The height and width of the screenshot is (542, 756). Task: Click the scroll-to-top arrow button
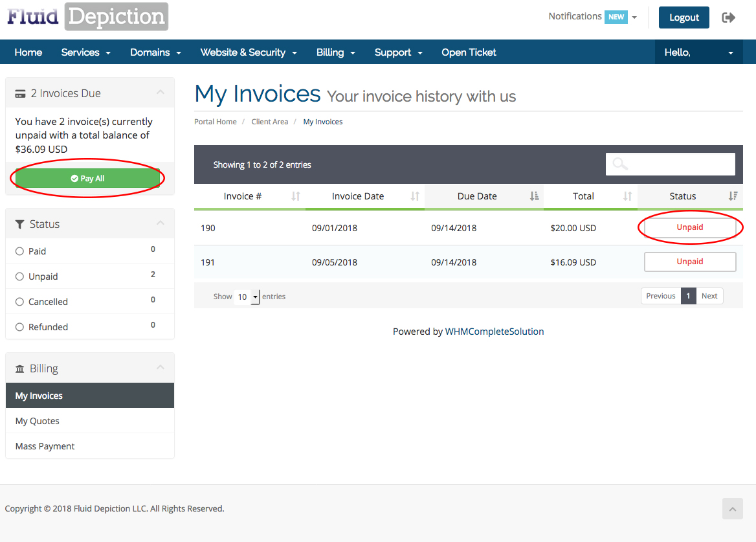(x=733, y=509)
